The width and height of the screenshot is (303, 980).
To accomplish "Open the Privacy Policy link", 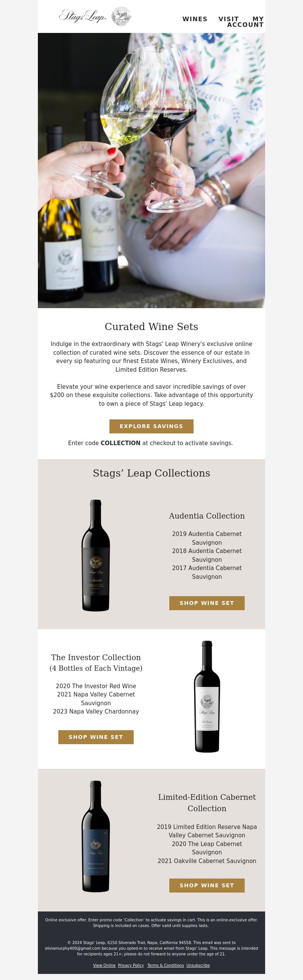I will [131, 965].
